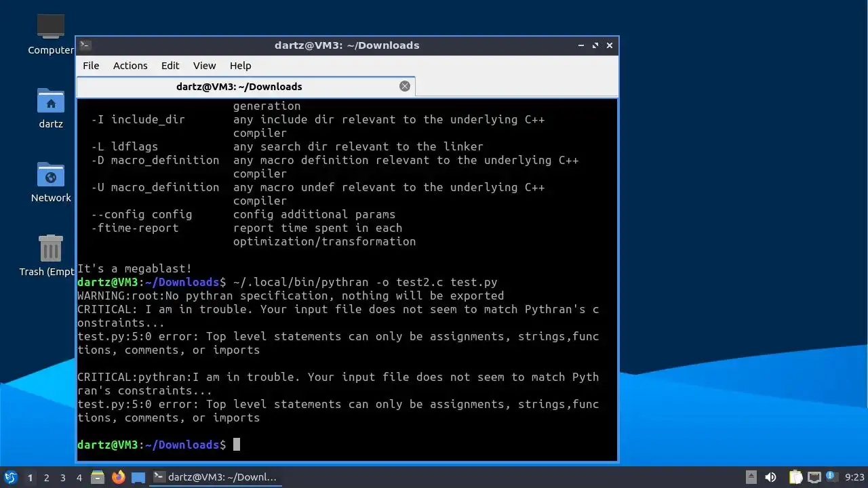Click the 'CRITICAL:pythran:I am in trouble' line

click(x=338, y=384)
